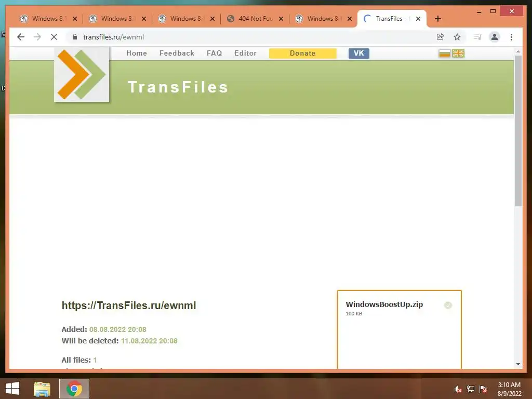Close the TransFiles tab
The height and width of the screenshot is (399, 532).
pos(418,19)
